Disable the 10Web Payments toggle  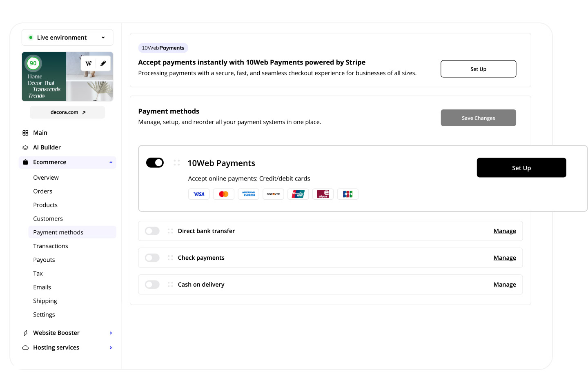(x=155, y=163)
